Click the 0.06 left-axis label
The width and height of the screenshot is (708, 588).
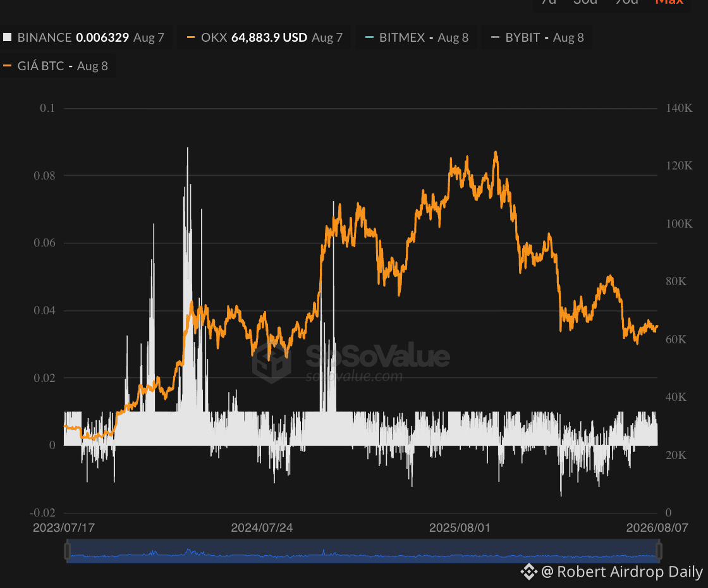(44, 243)
